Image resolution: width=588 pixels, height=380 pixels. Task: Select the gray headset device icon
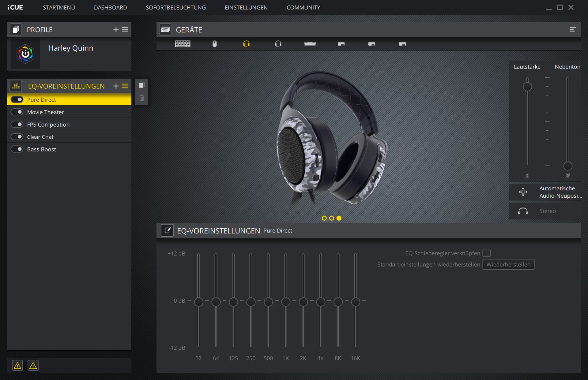pos(278,44)
